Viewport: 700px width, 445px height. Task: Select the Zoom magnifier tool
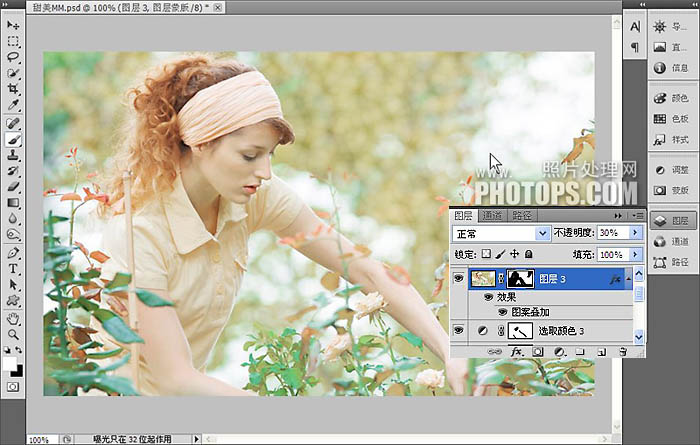point(14,333)
